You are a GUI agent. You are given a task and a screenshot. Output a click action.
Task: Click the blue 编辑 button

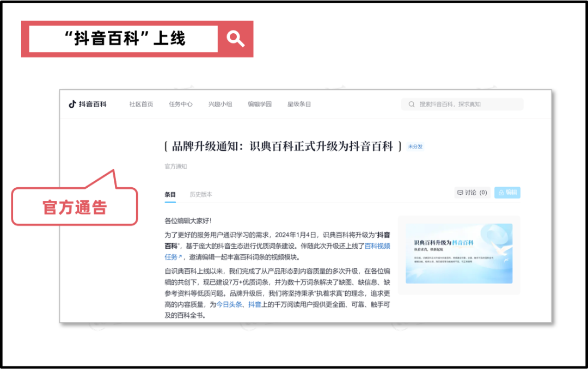click(x=507, y=192)
